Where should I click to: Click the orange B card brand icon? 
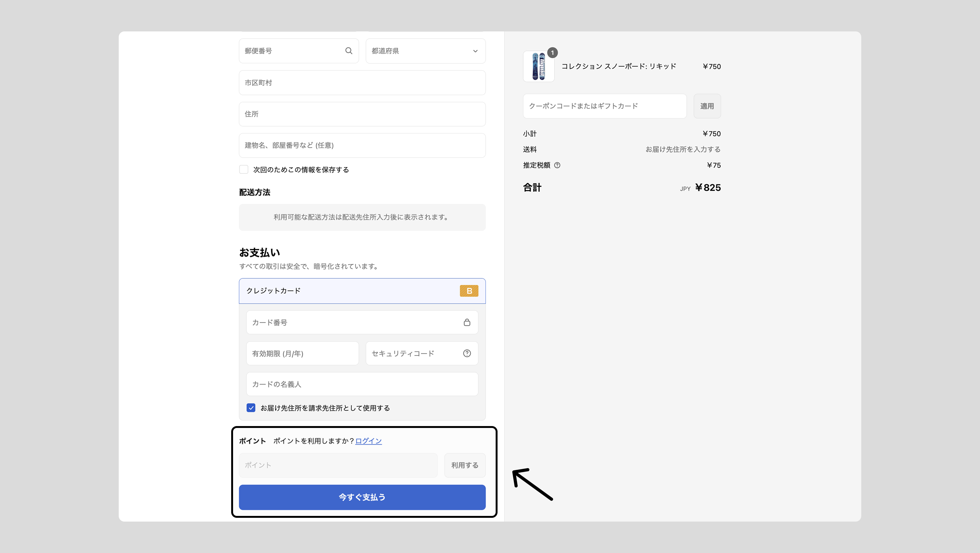(469, 291)
